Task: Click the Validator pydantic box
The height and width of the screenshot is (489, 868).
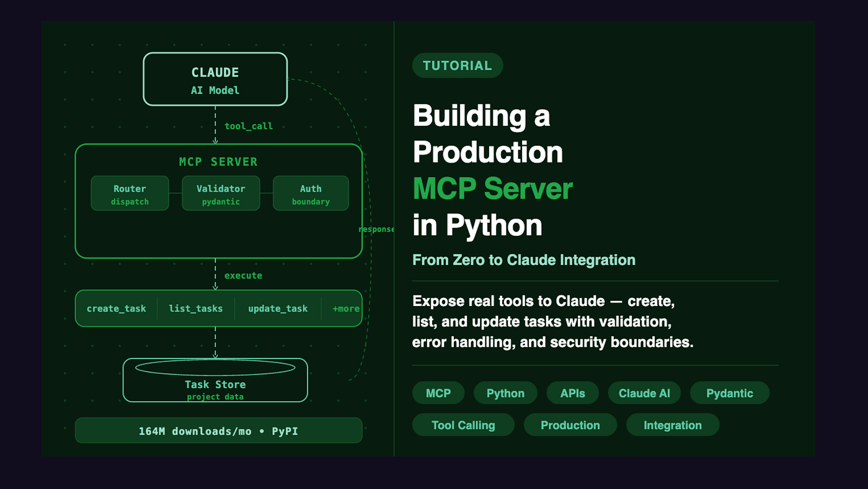Action: [221, 193]
